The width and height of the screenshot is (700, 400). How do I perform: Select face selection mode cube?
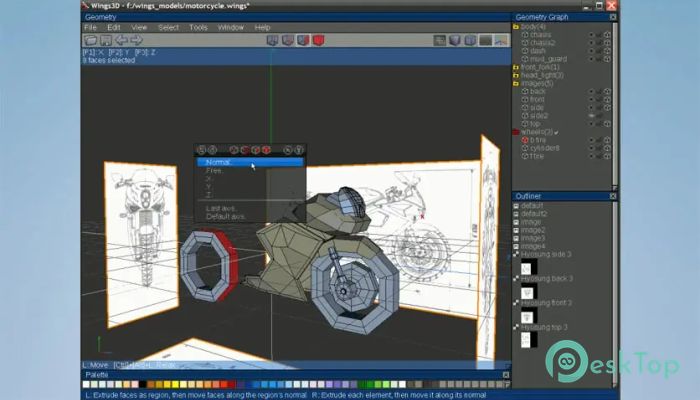coord(303,40)
